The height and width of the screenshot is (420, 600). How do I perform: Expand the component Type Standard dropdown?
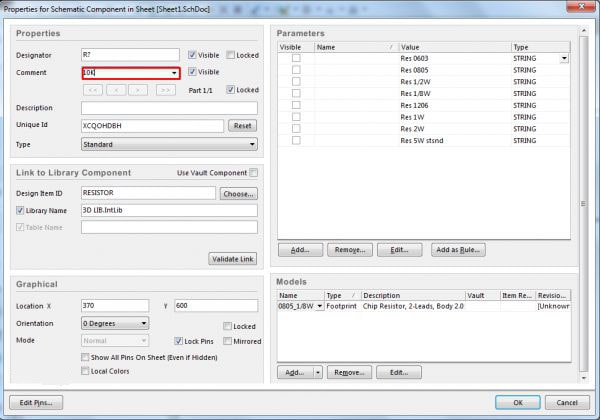[x=169, y=144]
